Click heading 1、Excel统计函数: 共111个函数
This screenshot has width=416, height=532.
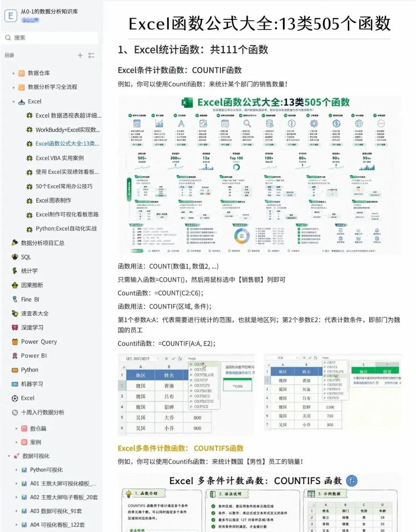[x=193, y=50]
